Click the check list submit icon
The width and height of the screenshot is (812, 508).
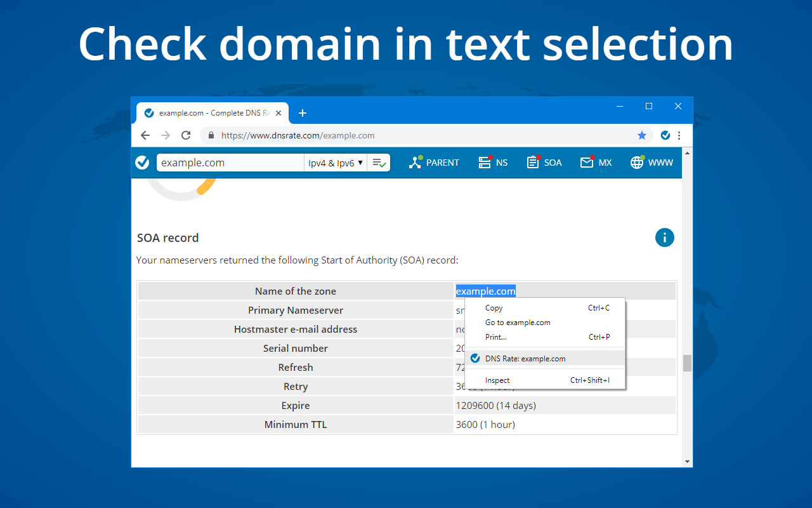(379, 163)
